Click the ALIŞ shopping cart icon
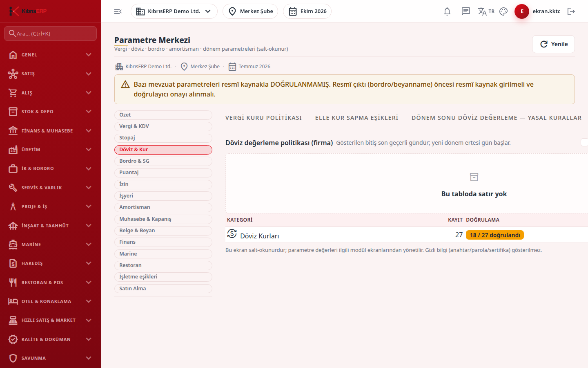 tap(13, 93)
